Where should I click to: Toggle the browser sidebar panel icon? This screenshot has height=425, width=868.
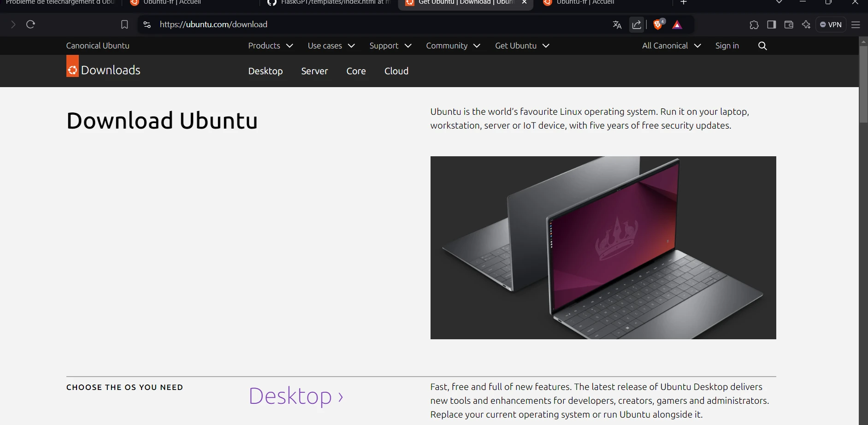772,25
